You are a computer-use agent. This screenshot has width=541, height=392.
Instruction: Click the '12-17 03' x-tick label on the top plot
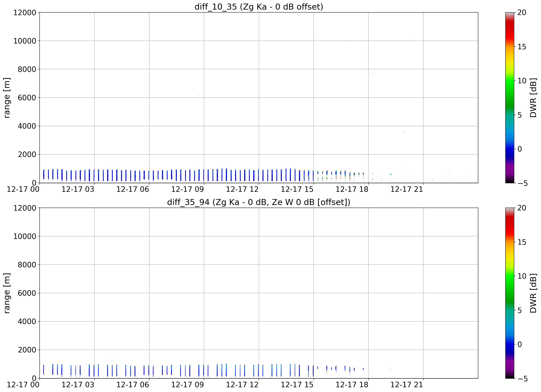78,189
